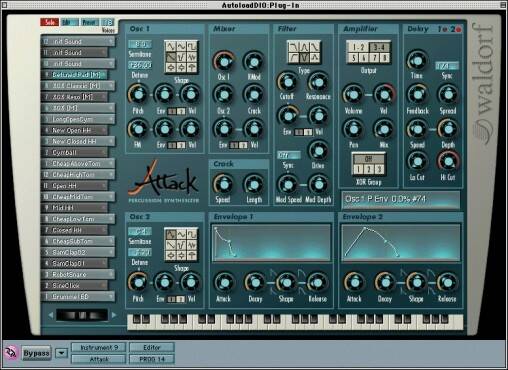Image resolution: width=508 pixels, height=370 pixels.
Task: Choose the band-pass filter type icon
Action: point(304,47)
